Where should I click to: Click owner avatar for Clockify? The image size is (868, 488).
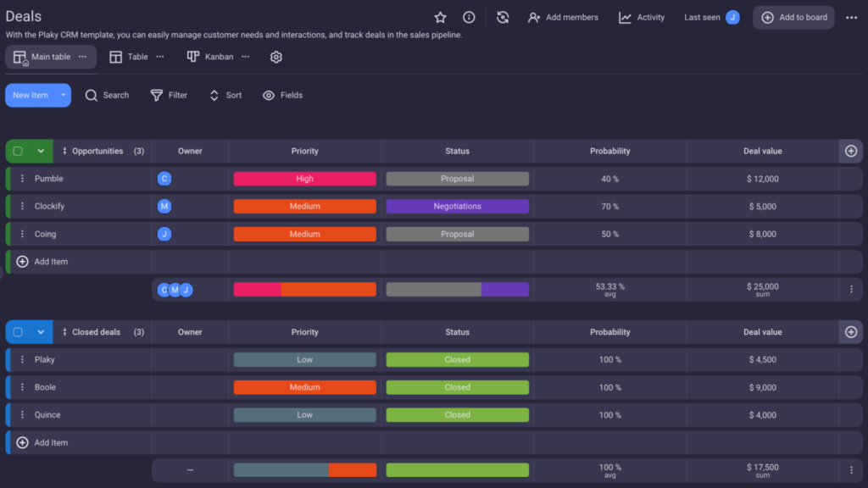click(x=164, y=207)
